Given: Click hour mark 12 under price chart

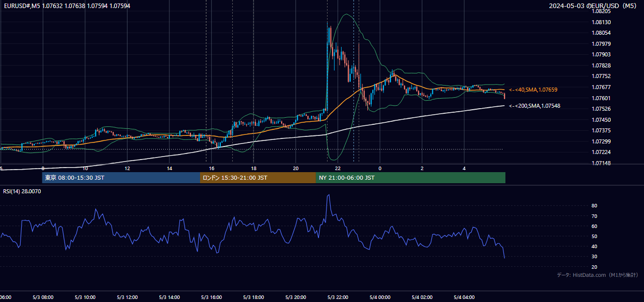Looking at the screenshot, I should (x=127, y=168).
